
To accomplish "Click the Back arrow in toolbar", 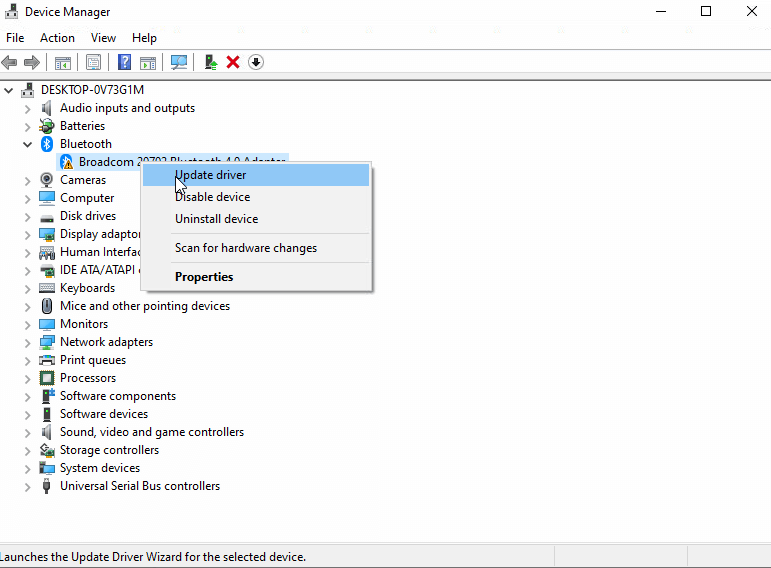I will (x=10, y=62).
